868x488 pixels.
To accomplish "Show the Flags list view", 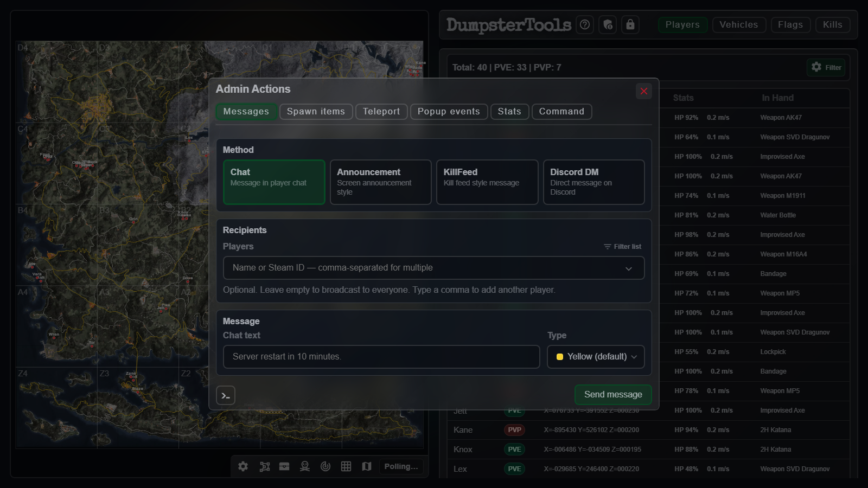I will [x=790, y=25].
